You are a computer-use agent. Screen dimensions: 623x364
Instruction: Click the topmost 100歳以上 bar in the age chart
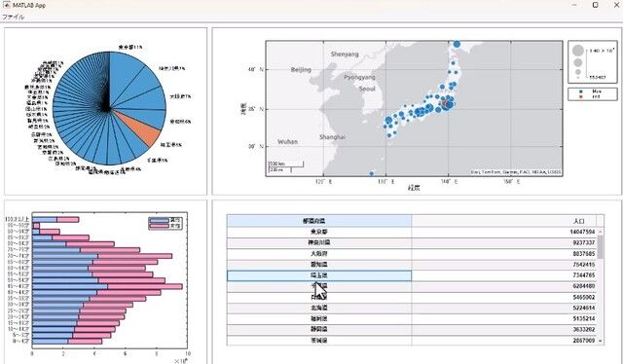pyautogui.click(x=55, y=219)
